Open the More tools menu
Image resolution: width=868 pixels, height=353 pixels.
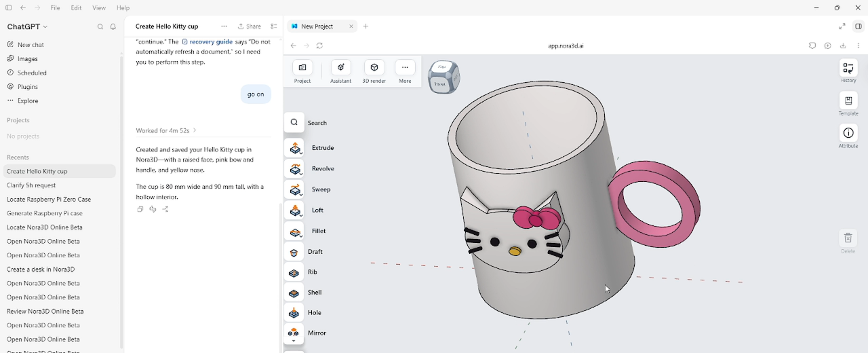tap(405, 72)
